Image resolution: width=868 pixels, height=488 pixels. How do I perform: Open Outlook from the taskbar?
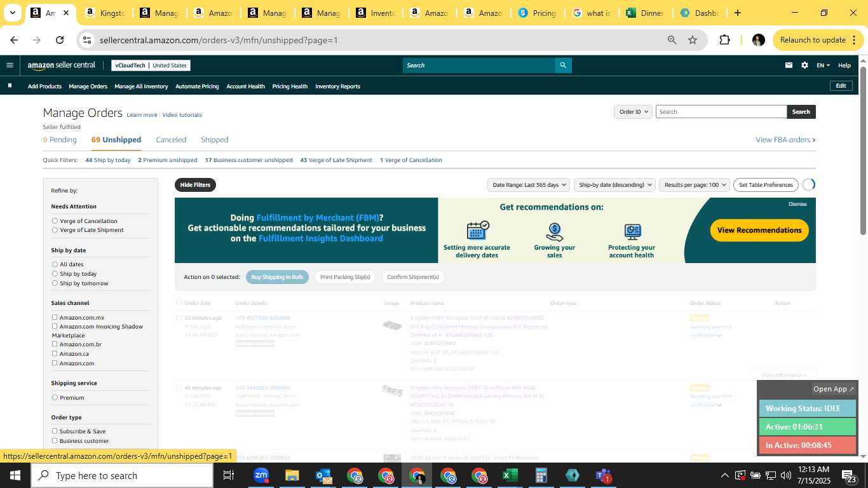coord(323,475)
